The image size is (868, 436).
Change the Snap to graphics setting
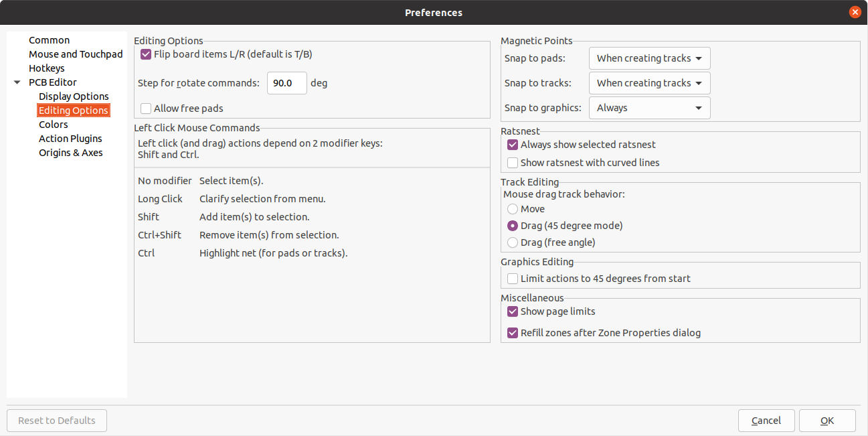(648, 108)
